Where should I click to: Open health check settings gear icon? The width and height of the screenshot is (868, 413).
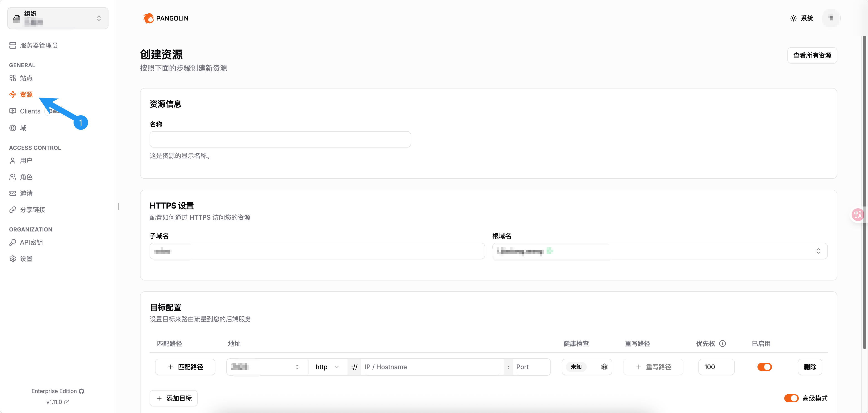click(604, 367)
